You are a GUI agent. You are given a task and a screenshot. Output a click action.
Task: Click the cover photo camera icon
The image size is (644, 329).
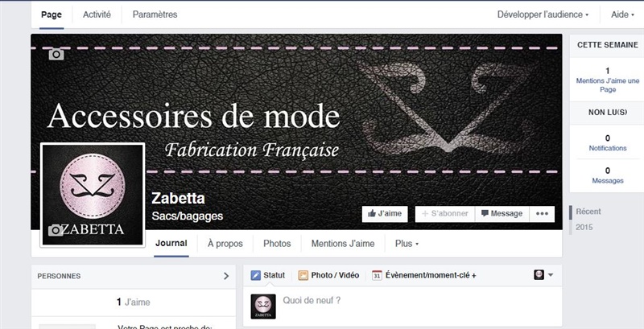tap(56, 54)
